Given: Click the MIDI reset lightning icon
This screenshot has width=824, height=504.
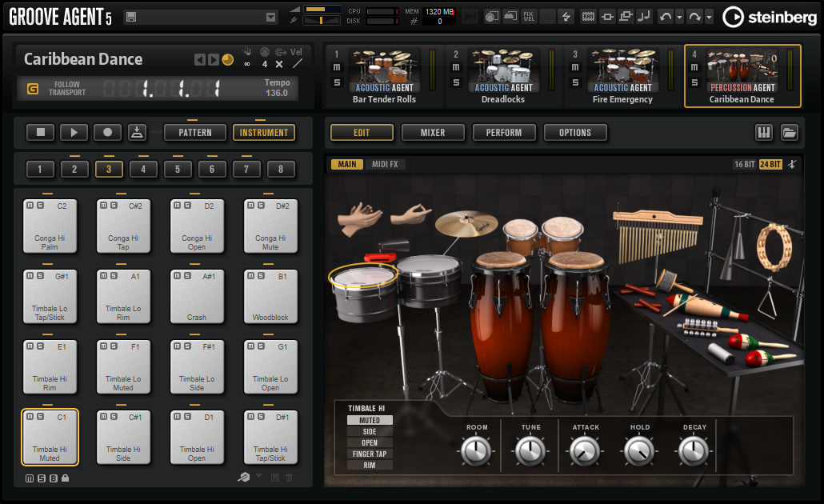Looking at the screenshot, I should click(x=566, y=17).
